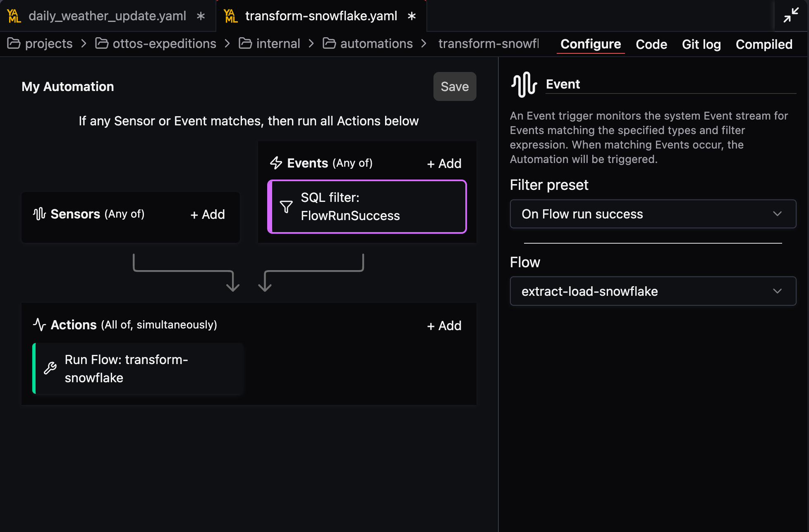Expand the Flow extract-load-snowflake dropdown
The height and width of the screenshot is (532, 809).
[x=653, y=291]
